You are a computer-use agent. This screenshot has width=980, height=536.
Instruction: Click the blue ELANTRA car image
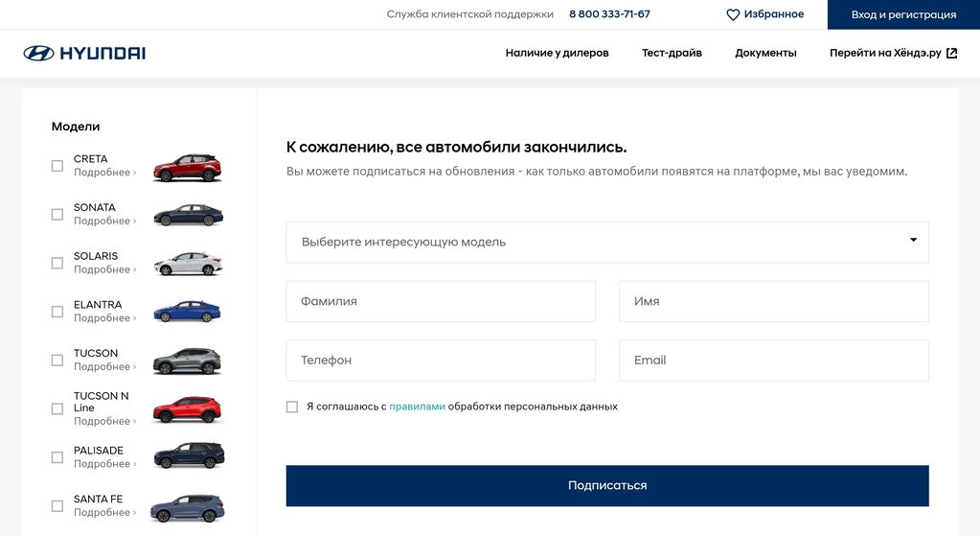tap(188, 312)
